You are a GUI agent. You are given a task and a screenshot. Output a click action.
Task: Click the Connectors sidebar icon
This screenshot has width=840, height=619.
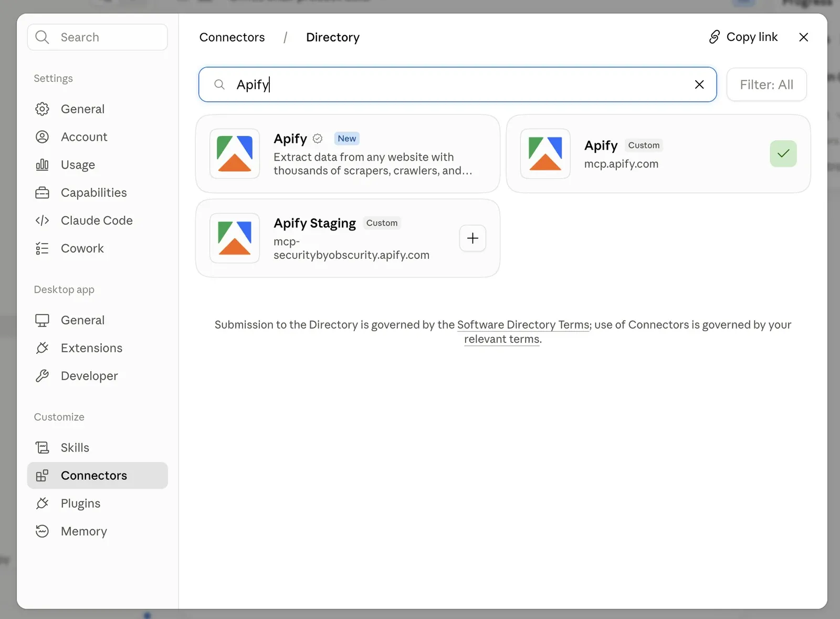point(42,476)
